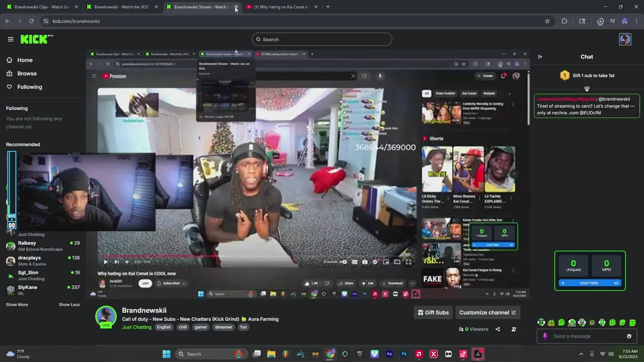Image resolution: width=644 pixels, height=362 pixels.
Task: Open the Kick hamburger sidebar menu
Action: pyautogui.click(x=11, y=39)
